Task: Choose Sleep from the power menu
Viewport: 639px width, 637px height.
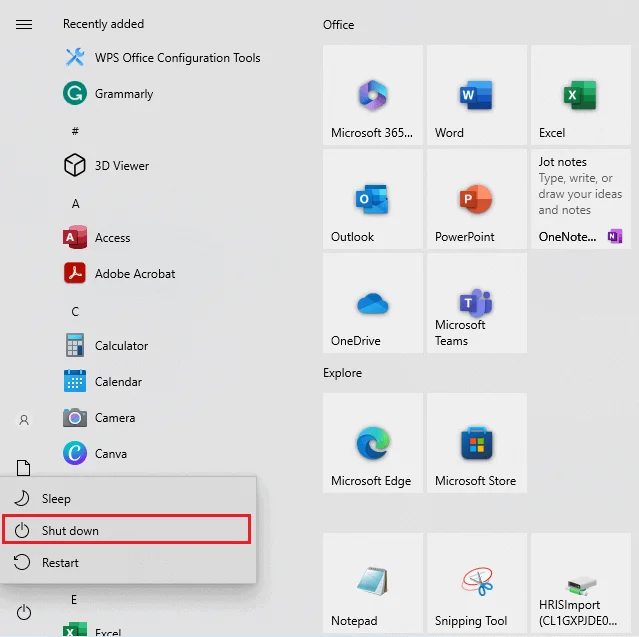Action: pyautogui.click(x=128, y=498)
